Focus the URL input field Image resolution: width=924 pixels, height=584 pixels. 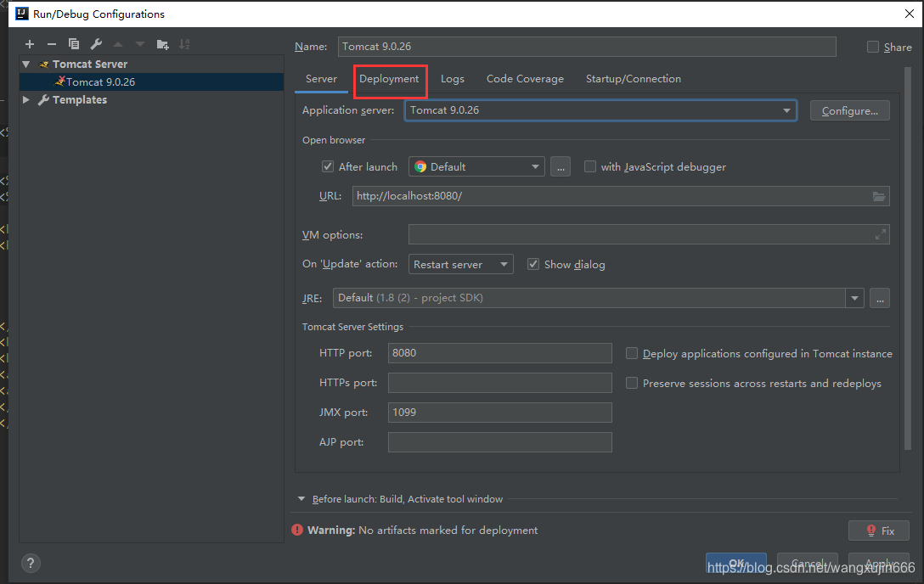click(x=621, y=196)
